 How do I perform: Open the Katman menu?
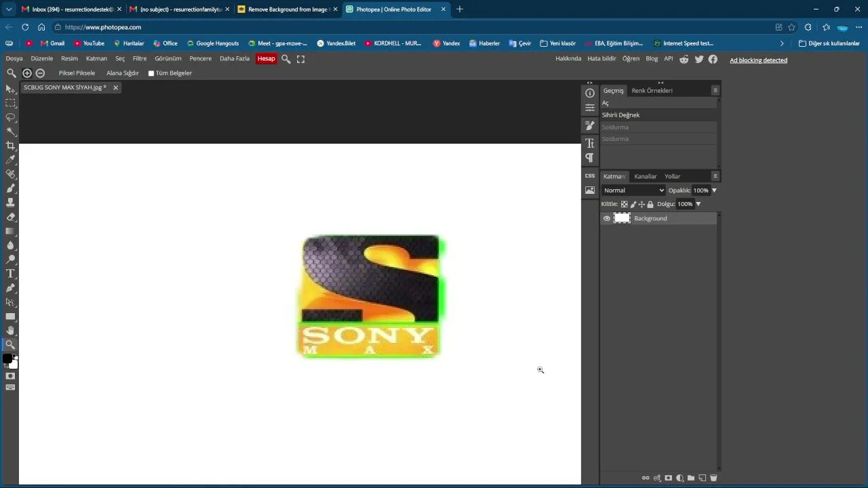tap(96, 59)
